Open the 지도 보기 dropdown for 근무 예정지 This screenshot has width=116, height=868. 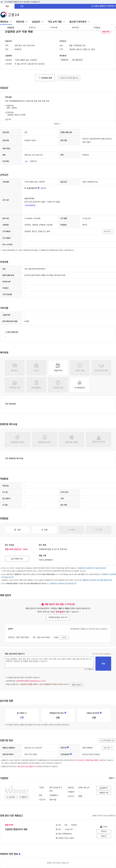108,231
